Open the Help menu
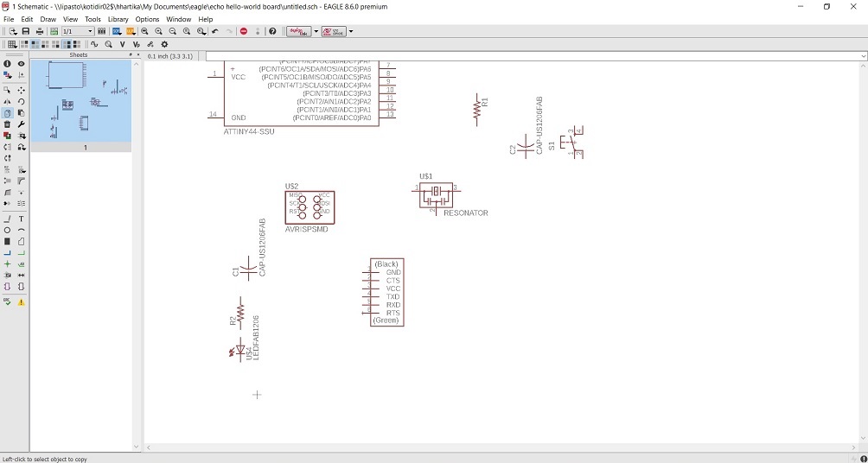 [x=206, y=19]
